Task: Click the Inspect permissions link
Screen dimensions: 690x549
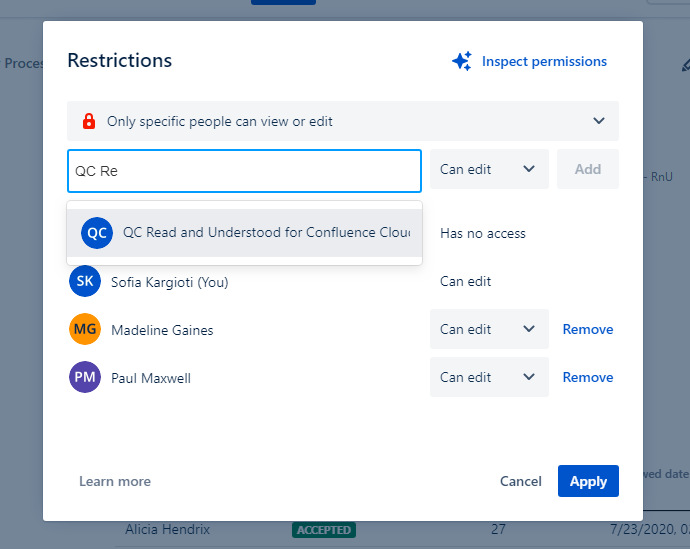Action: [544, 62]
